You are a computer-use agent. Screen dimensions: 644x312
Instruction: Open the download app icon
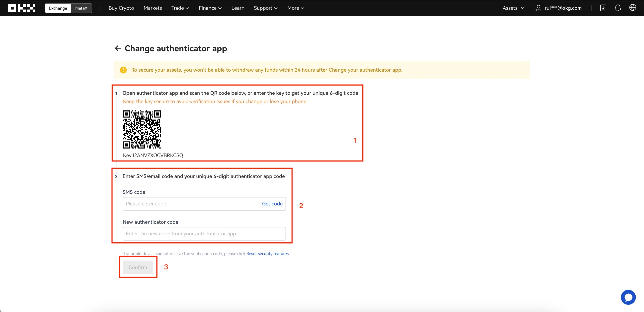pyautogui.click(x=603, y=8)
